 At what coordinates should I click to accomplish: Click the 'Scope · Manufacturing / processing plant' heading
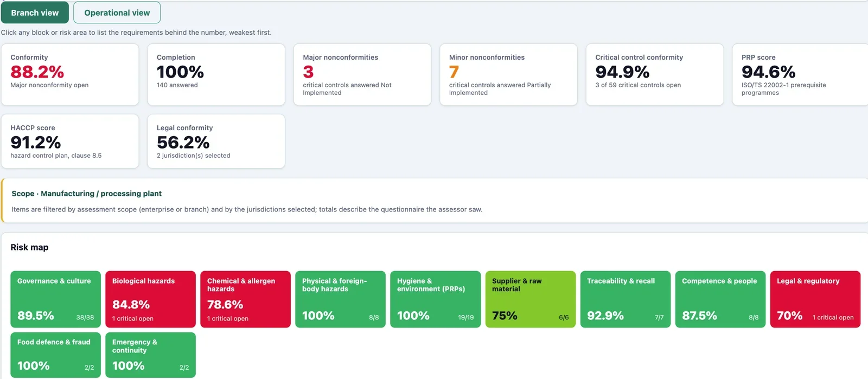pos(87,194)
